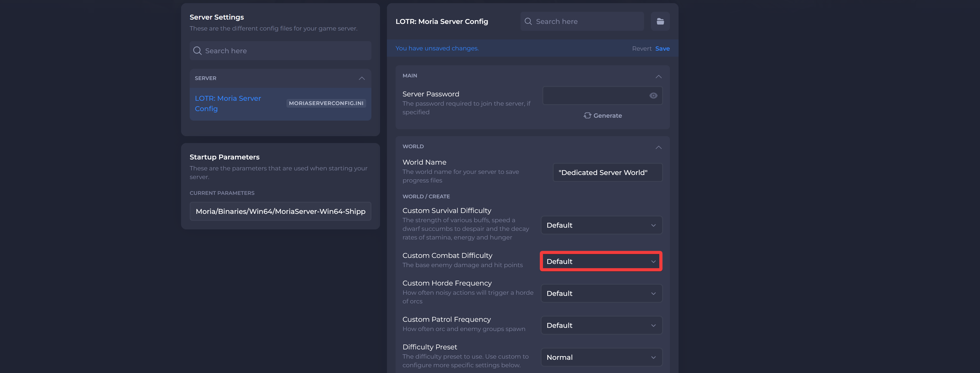Collapse the MAIN section
Viewport: 980px width, 373px height.
point(658,77)
